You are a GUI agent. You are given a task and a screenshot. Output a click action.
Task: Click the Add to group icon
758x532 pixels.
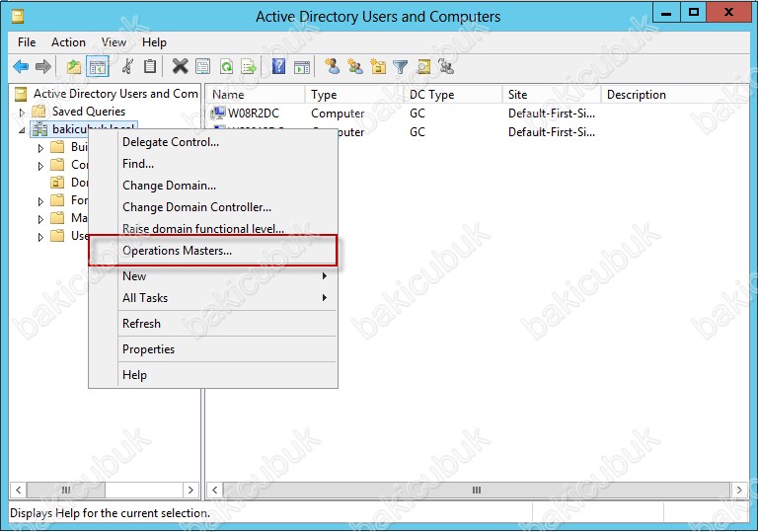pos(446,66)
